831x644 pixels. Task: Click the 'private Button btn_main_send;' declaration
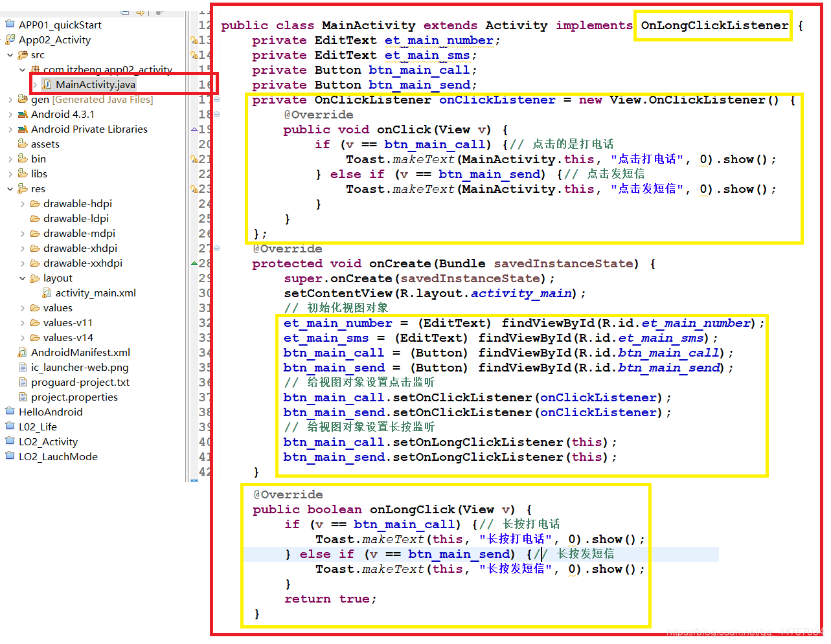tap(365, 85)
